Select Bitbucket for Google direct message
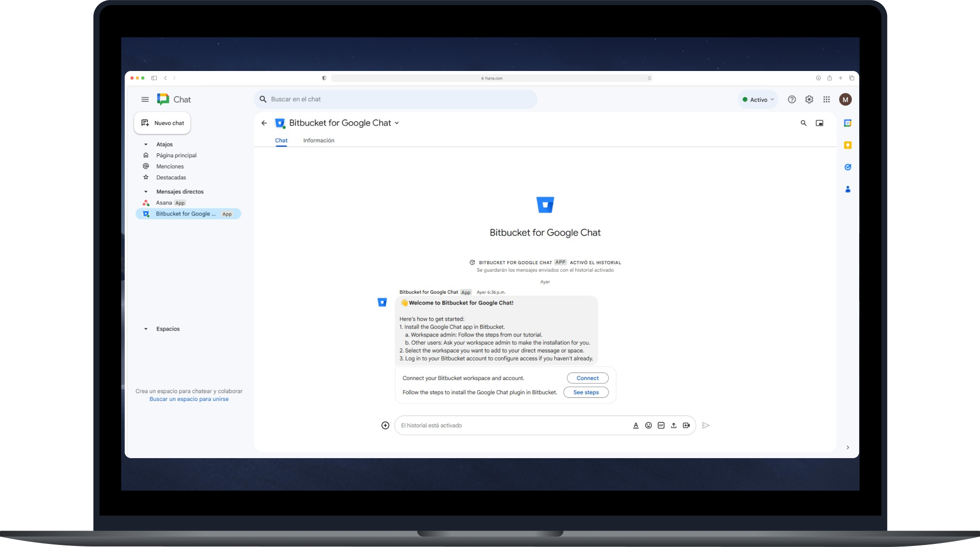Screen dimensions: 980x547 click(x=188, y=214)
